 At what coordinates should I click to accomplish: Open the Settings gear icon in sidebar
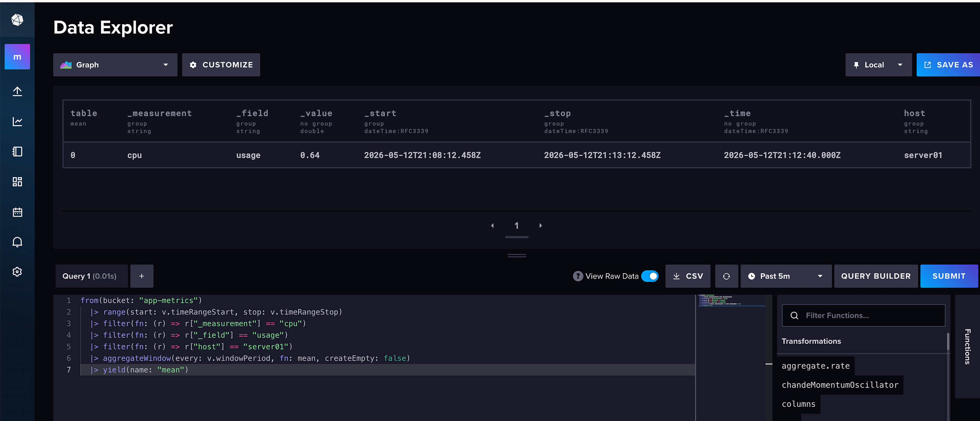pyautogui.click(x=17, y=271)
